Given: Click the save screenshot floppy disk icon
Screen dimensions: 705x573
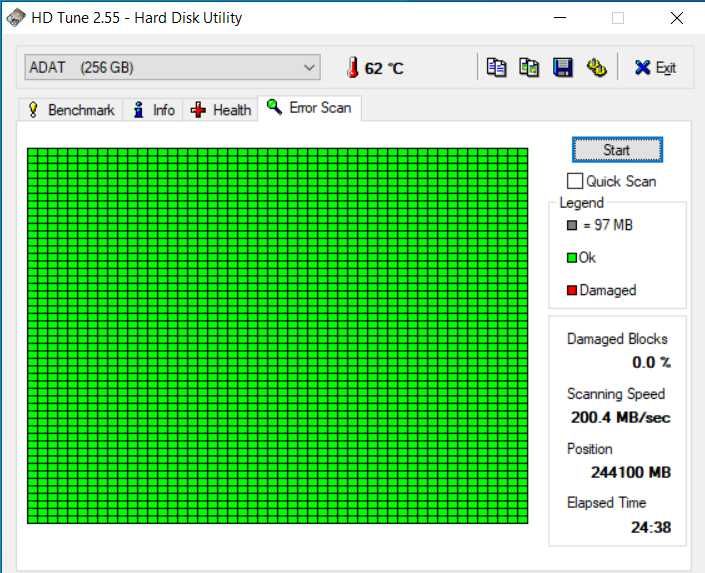Looking at the screenshot, I should [562, 68].
